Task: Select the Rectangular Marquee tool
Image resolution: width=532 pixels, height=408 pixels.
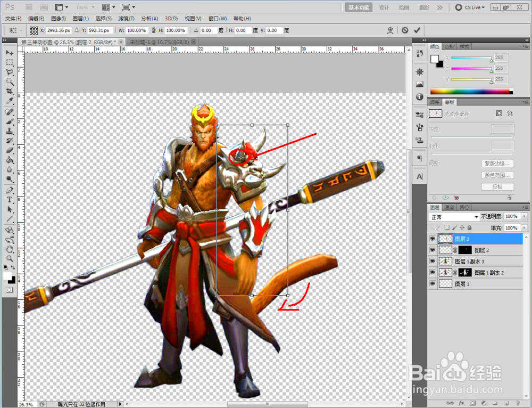Action: coord(10,62)
